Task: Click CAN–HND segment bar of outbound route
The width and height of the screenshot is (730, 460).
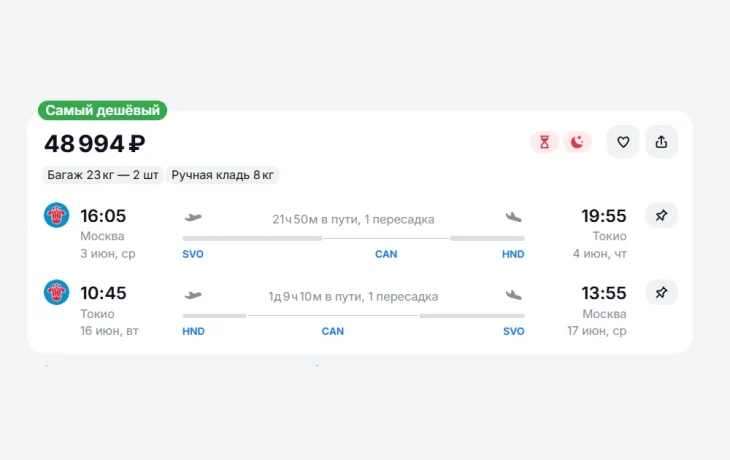Action: [487, 238]
